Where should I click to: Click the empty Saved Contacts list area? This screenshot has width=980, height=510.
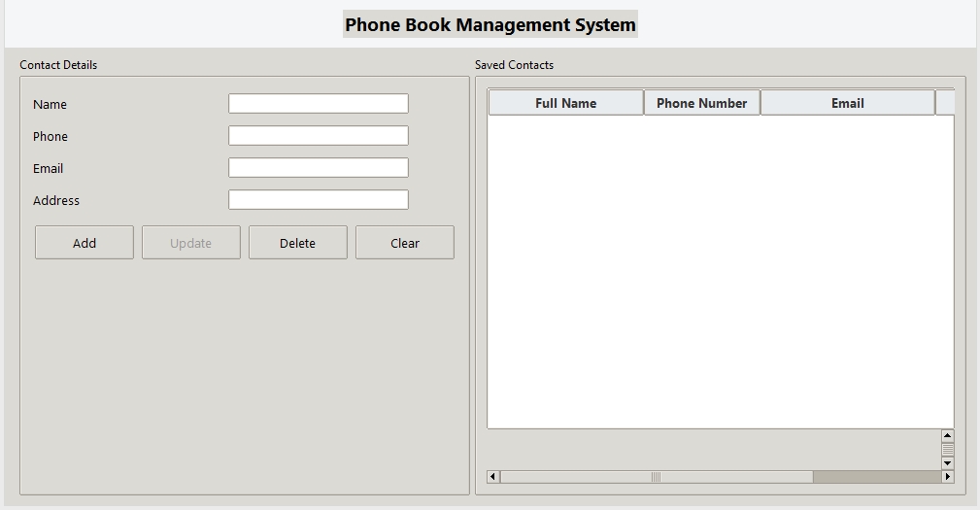pyautogui.click(x=720, y=272)
